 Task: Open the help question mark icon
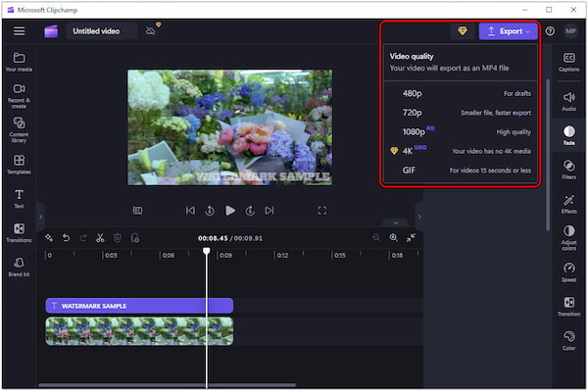pyautogui.click(x=550, y=31)
